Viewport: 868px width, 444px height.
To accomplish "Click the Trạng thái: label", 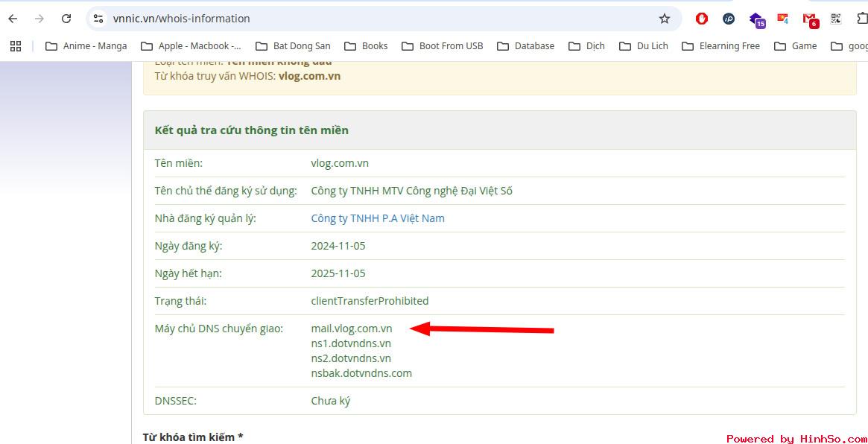I will [182, 301].
